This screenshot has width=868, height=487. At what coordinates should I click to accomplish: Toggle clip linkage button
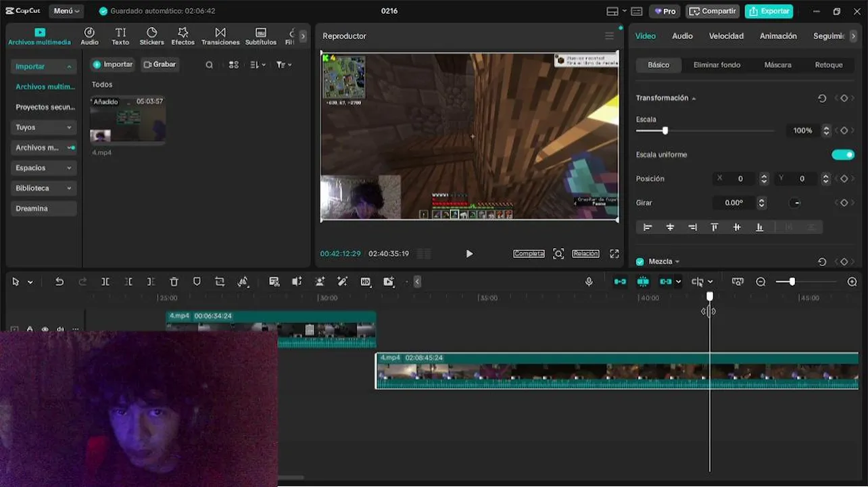[666, 281]
